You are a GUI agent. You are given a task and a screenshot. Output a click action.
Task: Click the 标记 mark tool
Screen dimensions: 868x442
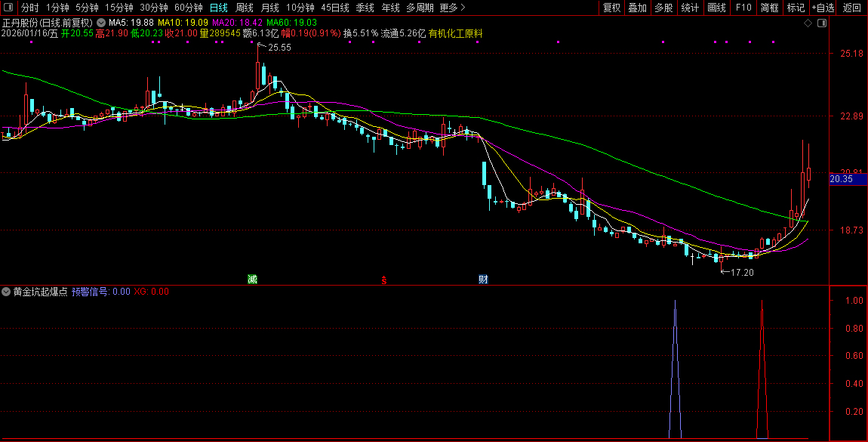pyautogui.click(x=796, y=8)
